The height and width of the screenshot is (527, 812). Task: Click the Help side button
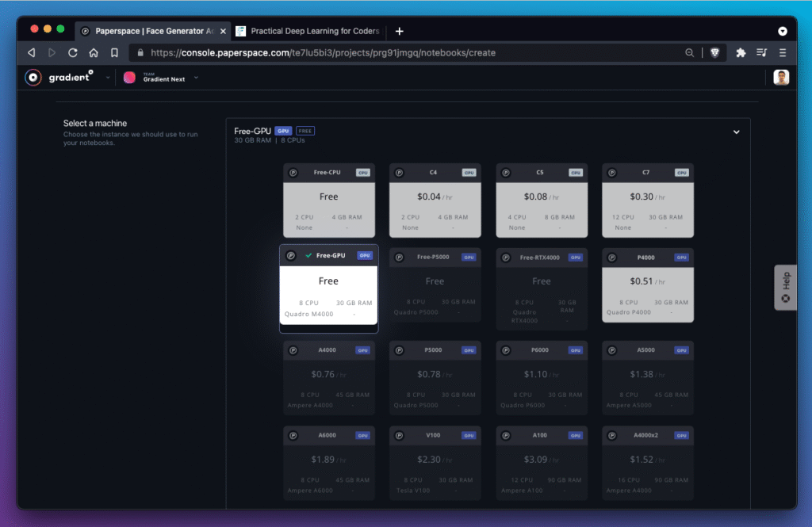[785, 287]
